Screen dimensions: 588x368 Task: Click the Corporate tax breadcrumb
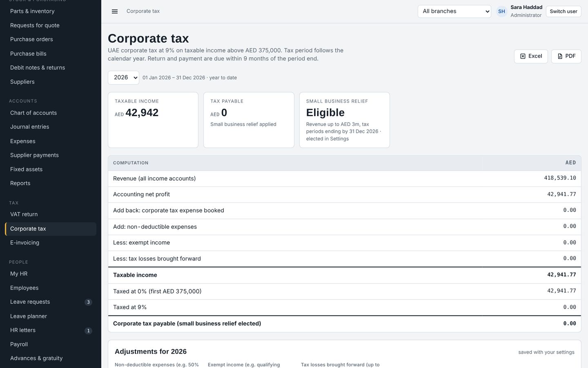(x=143, y=11)
